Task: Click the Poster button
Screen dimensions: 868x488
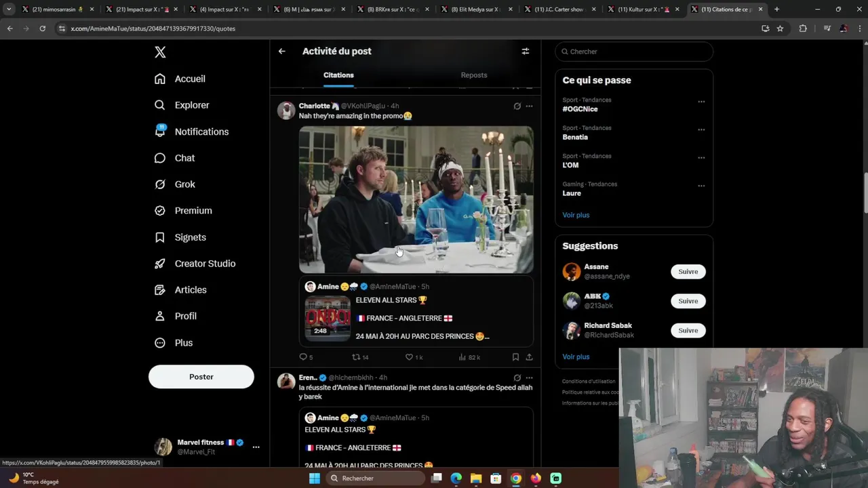Action: (201, 377)
